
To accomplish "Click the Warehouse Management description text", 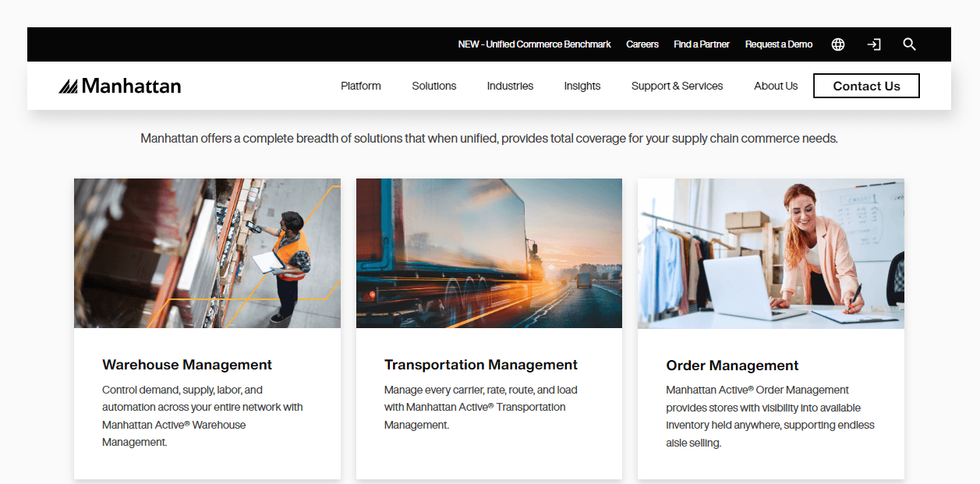I will (203, 415).
